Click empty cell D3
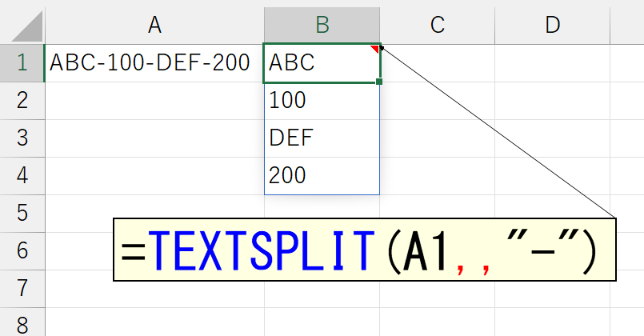644x336 pixels. [x=553, y=138]
